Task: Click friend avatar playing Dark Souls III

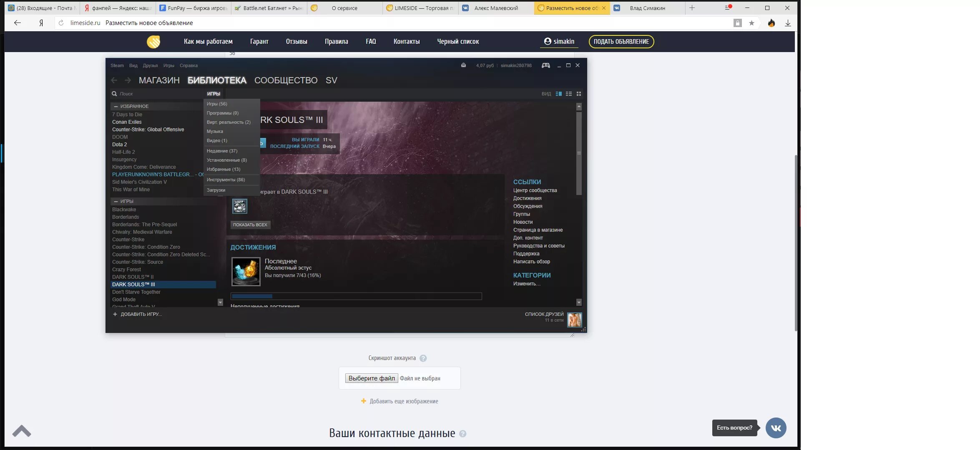Action: [239, 206]
